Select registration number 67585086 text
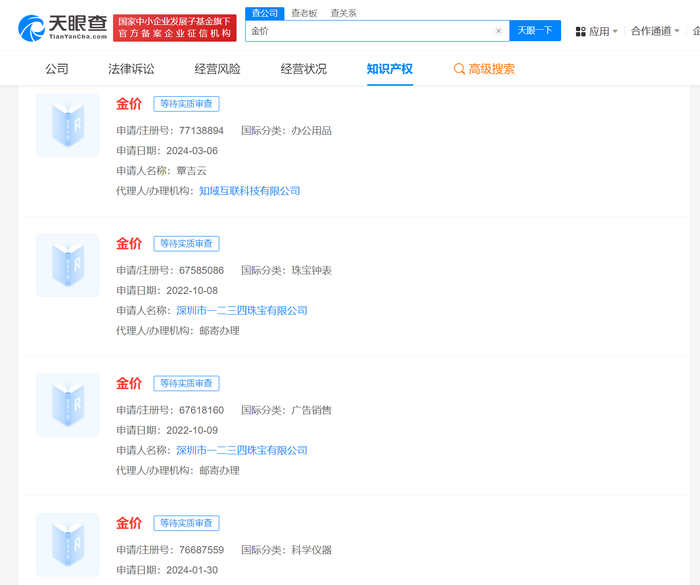This screenshot has width=700, height=585. pos(201,270)
